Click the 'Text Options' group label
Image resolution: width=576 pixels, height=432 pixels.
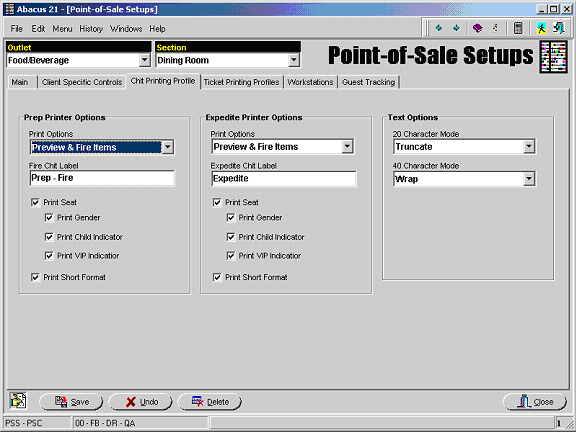(413, 118)
